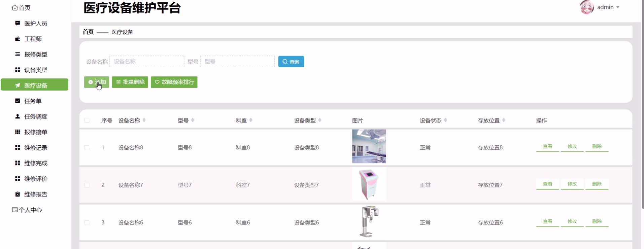Click 修改 for 设备名称8
The height and width of the screenshot is (249, 644).
click(x=572, y=147)
